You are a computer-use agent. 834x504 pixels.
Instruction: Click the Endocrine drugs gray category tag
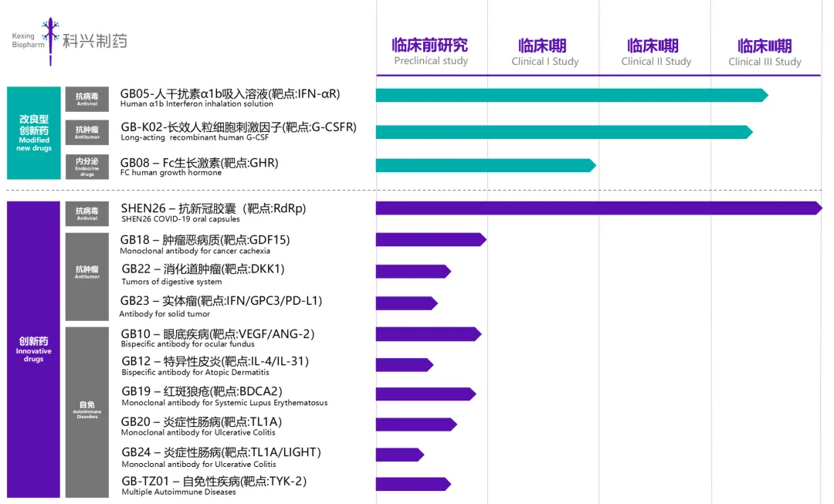(x=86, y=166)
